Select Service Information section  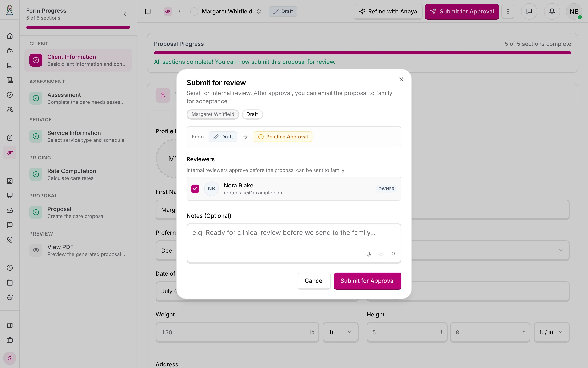[78, 136]
